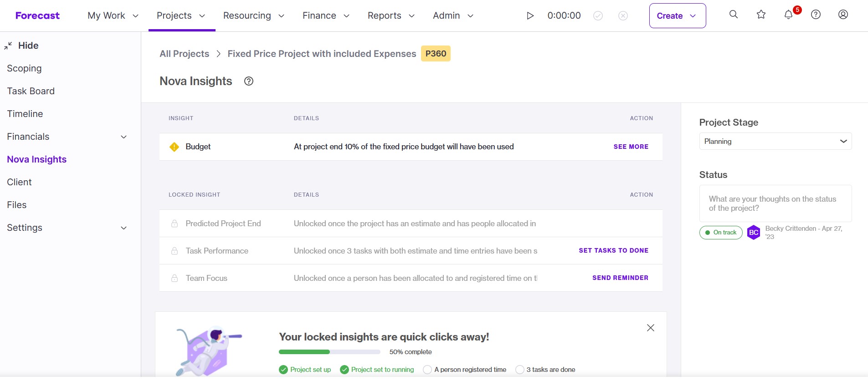The image size is (868, 381).
Task: Click SEE MORE for Budget insight
Action: [631, 147]
